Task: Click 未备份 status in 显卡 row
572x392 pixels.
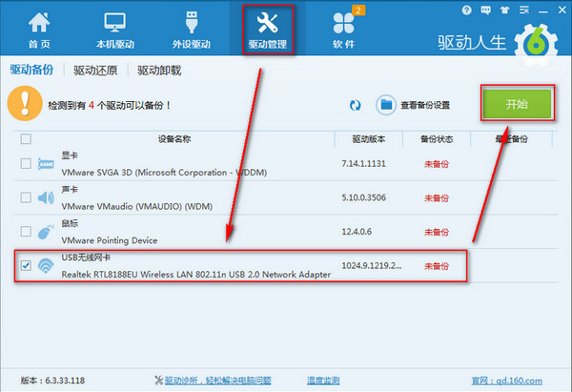Action: pyautogui.click(x=437, y=164)
